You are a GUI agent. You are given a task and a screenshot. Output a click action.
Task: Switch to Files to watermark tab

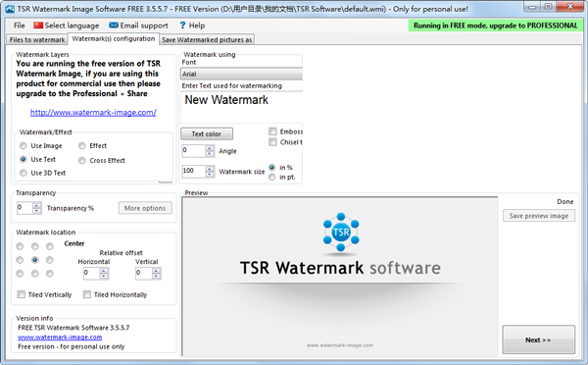[37, 40]
